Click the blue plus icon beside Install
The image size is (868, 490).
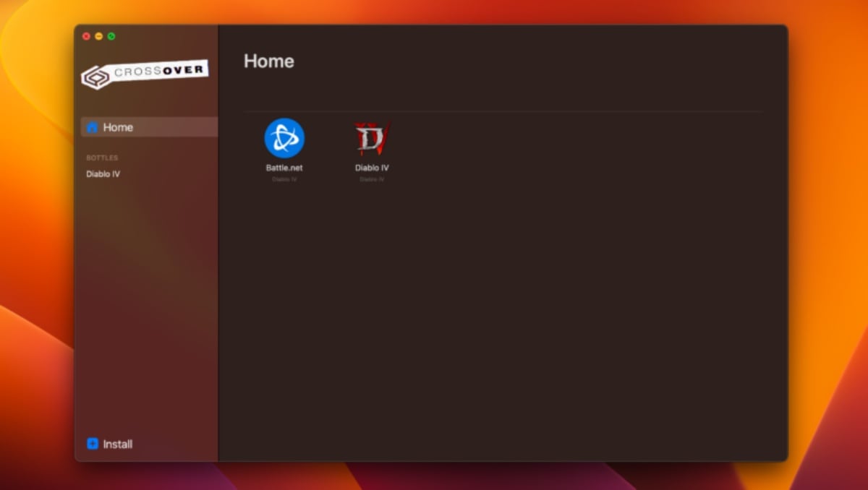coord(93,444)
